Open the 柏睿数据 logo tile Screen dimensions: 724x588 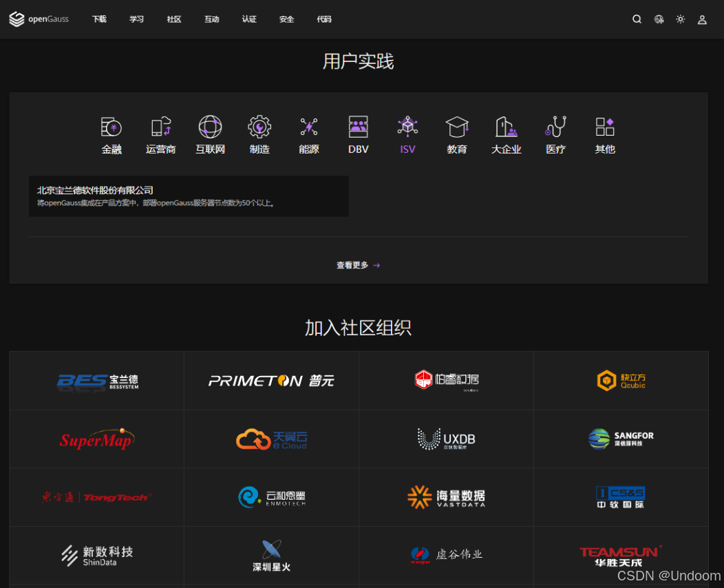click(x=446, y=381)
